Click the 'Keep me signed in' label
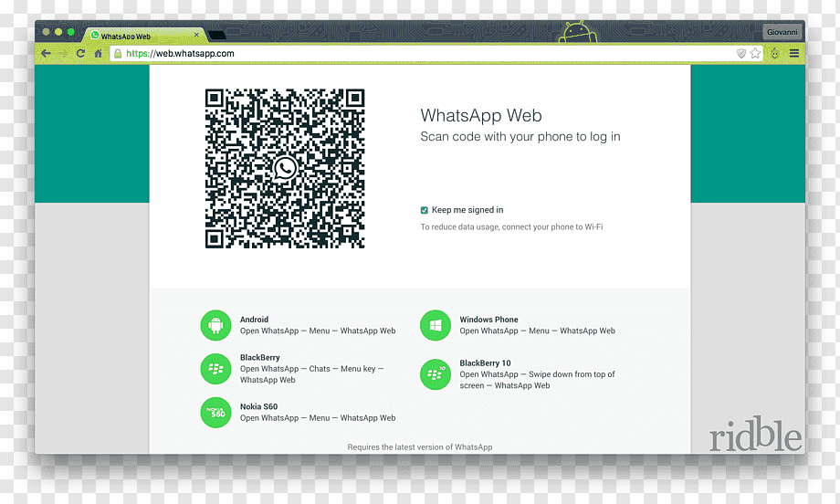Viewport: 840px width, 504px height. pyautogui.click(x=467, y=210)
